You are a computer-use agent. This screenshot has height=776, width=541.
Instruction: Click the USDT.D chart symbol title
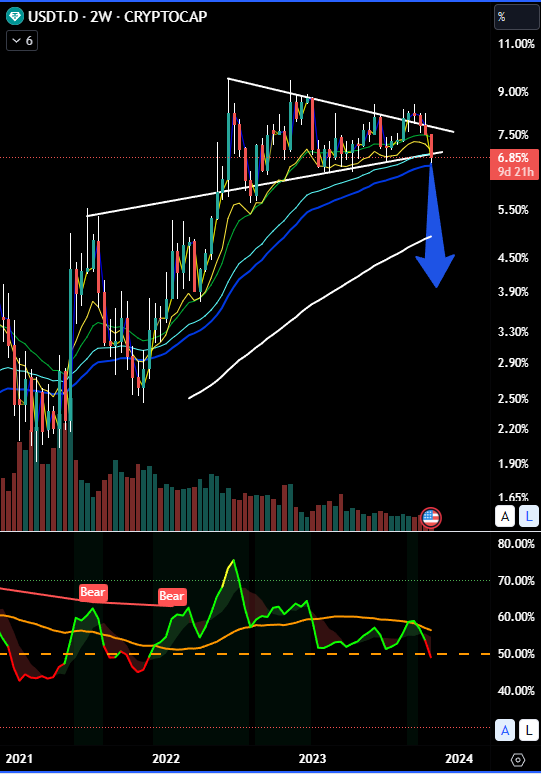click(x=117, y=16)
